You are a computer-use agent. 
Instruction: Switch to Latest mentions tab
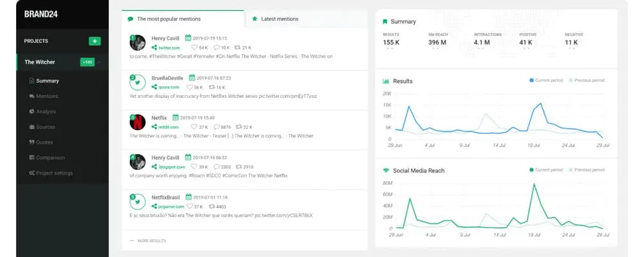(x=306, y=19)
